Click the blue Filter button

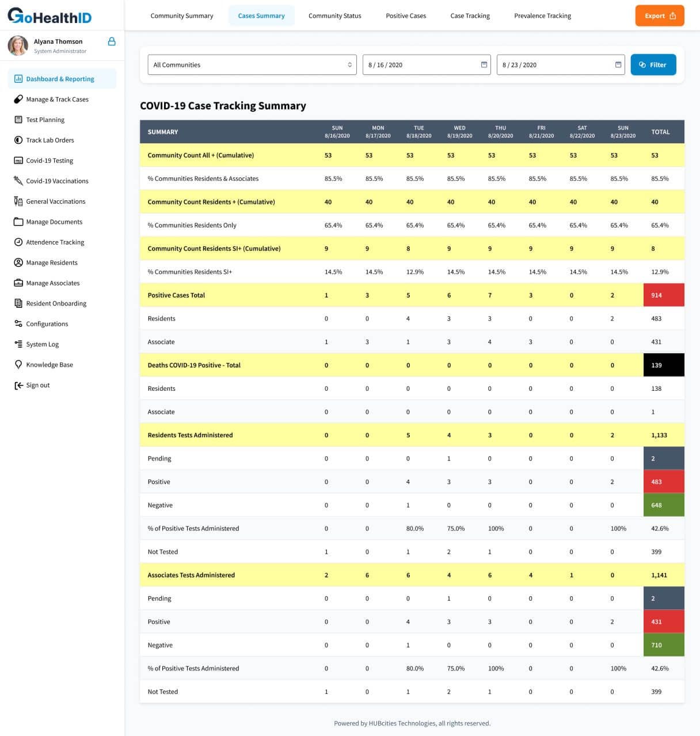tap(653, 64)
